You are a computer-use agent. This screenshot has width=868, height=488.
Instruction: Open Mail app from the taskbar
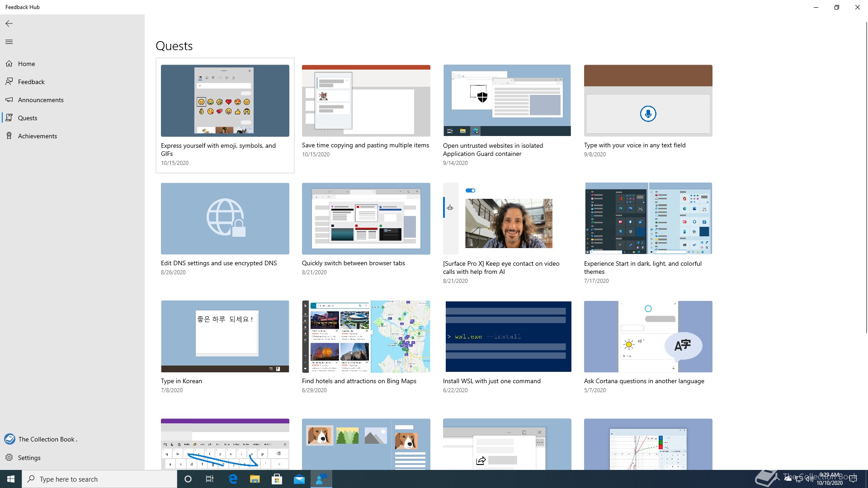pos(299,479)
